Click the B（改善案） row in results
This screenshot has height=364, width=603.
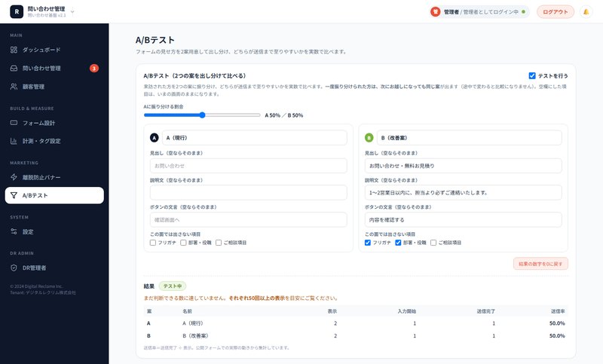[x=356, y=335]
